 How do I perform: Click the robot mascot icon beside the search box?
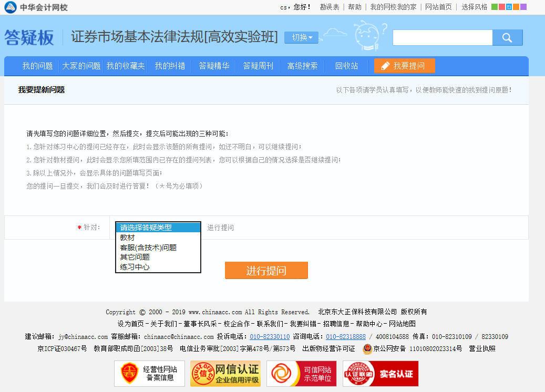[x=366, y=34]
